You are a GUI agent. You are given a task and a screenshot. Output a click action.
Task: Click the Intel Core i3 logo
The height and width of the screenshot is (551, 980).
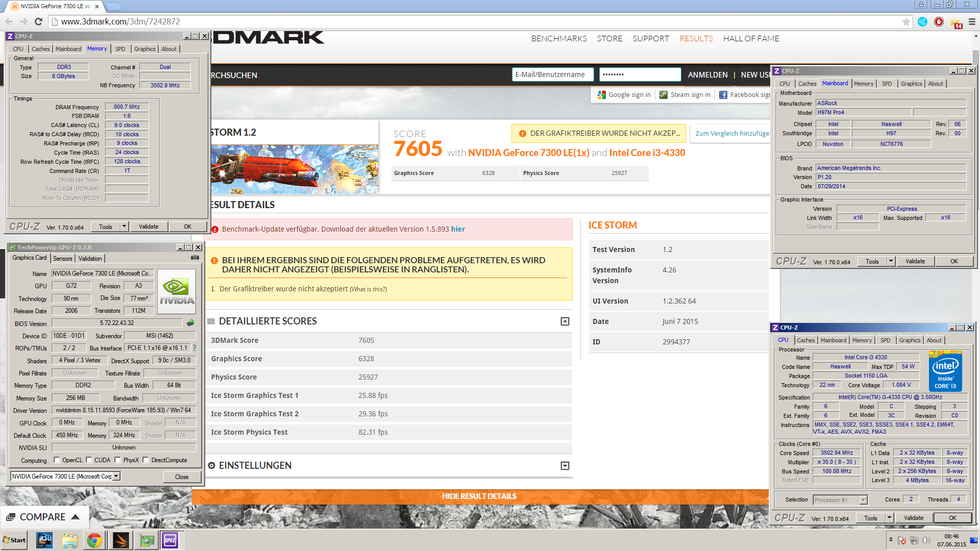(x=945, y=371)
